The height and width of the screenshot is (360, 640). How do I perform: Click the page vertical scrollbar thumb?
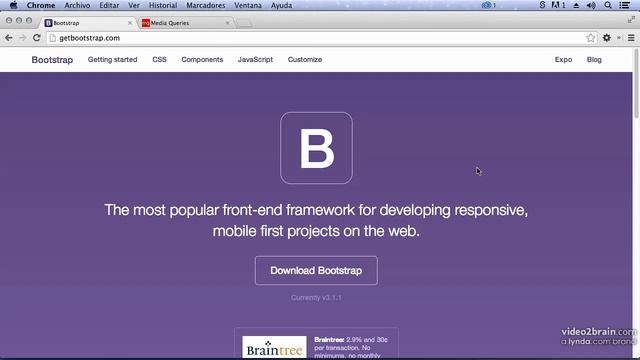[636, 84]
